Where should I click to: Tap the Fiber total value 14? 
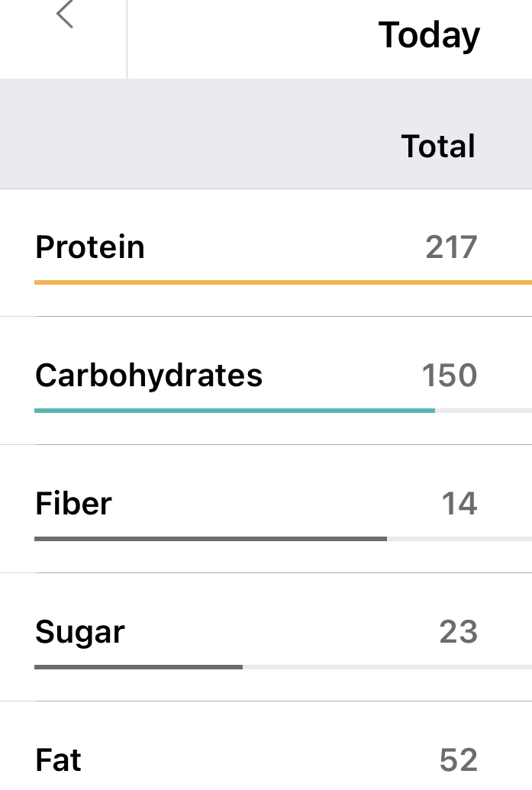click(x=459, y=504)
